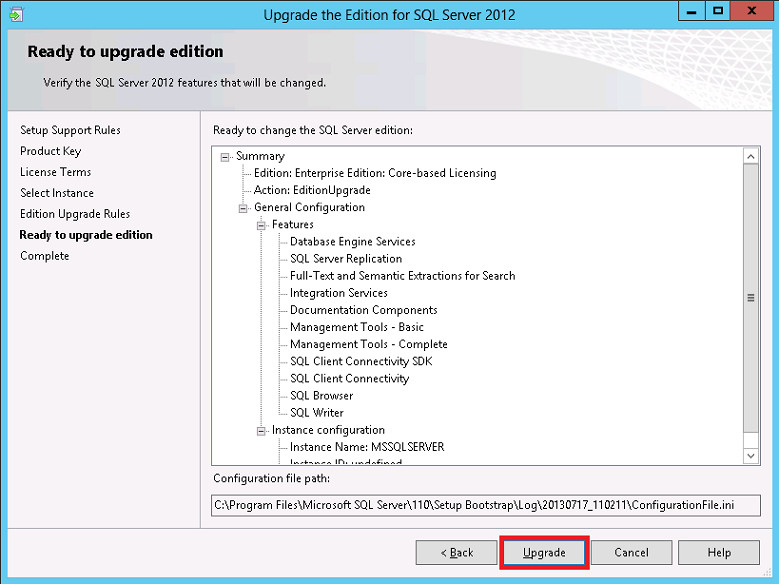
Task: Collapse the Summary tree node
Action: tap(225, 157)
